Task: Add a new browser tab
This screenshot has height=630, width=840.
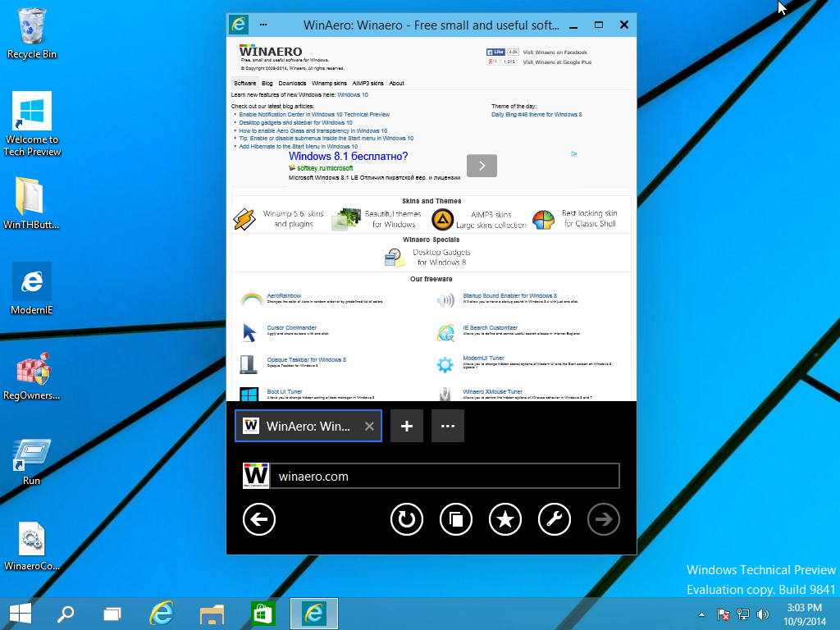Action: point(407,426)
